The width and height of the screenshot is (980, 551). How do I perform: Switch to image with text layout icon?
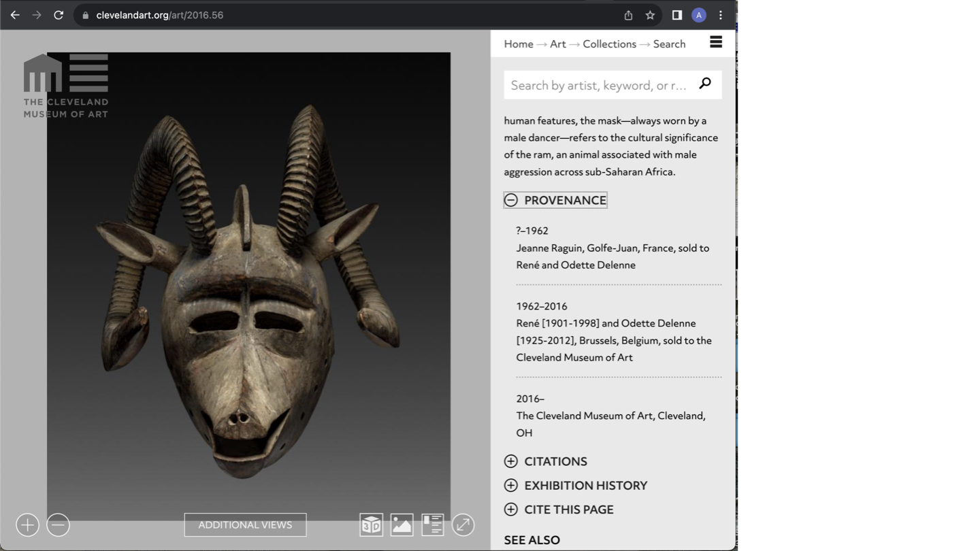432,525
